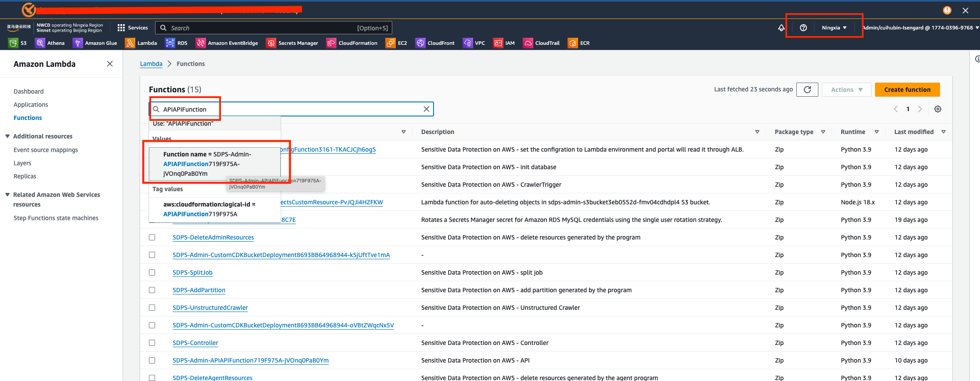980x381 pixels.
Task: Select SDPS-DeleteAdminResources checkbox
Action: click(x=152, y=237)
